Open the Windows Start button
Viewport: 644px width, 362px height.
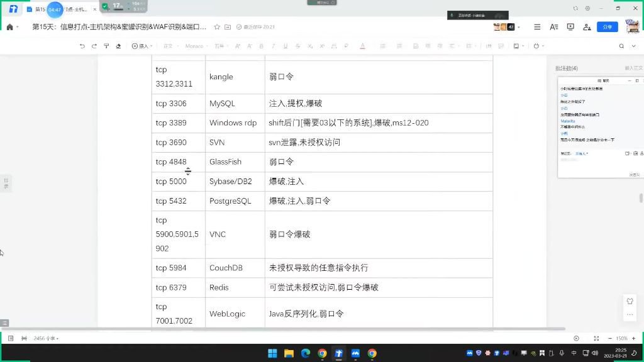pos(272,353)
